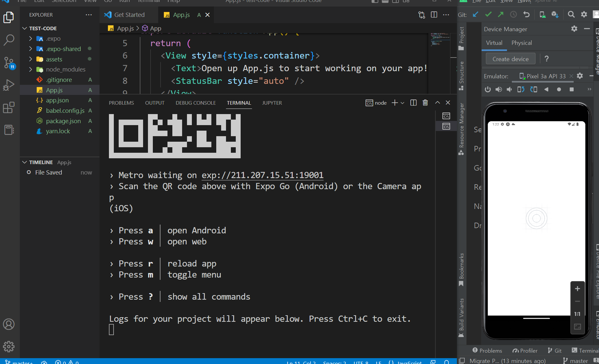Open Source Control view with 11 badge
Screen dimensions: 599x364
pyautogui.click(x=9, y=63)
